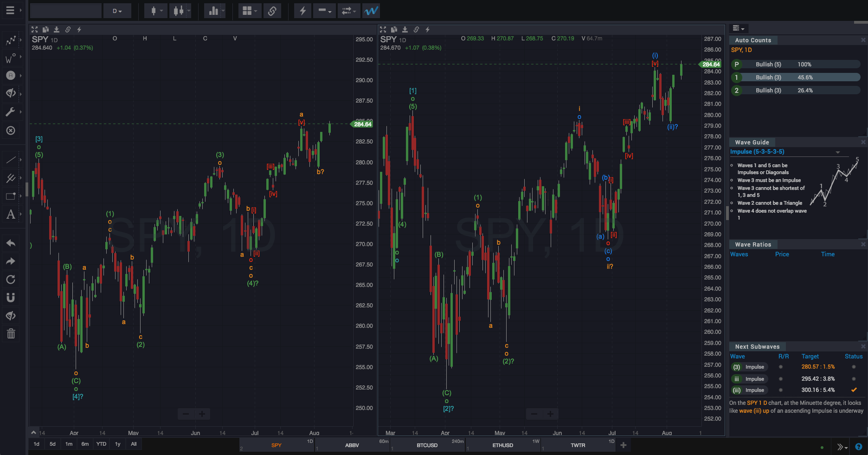Open the chart layout grid dropdown
868x455 pixels.
pyautogui.click(x=250, y=11)
